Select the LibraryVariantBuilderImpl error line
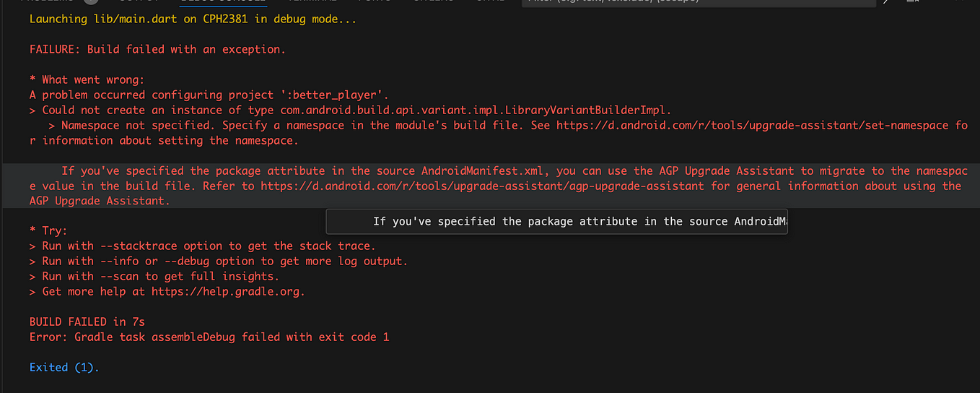 coord(350,110)
